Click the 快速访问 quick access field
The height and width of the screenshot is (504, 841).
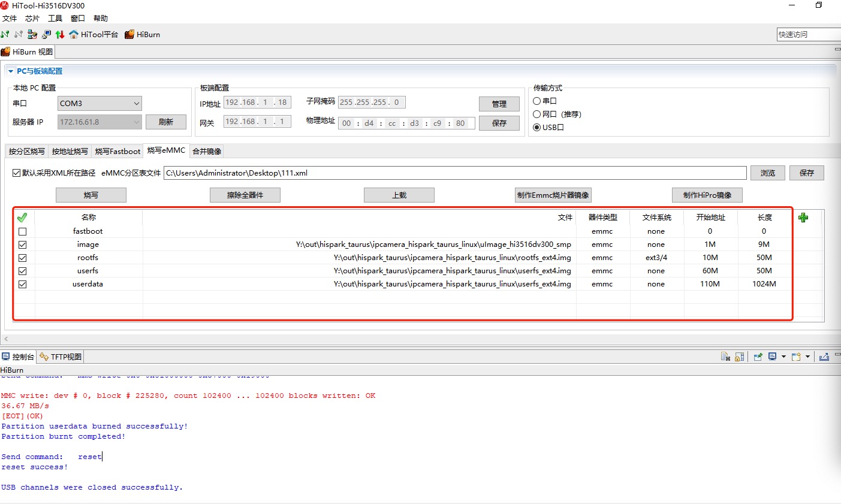click(x=809, y=34)
